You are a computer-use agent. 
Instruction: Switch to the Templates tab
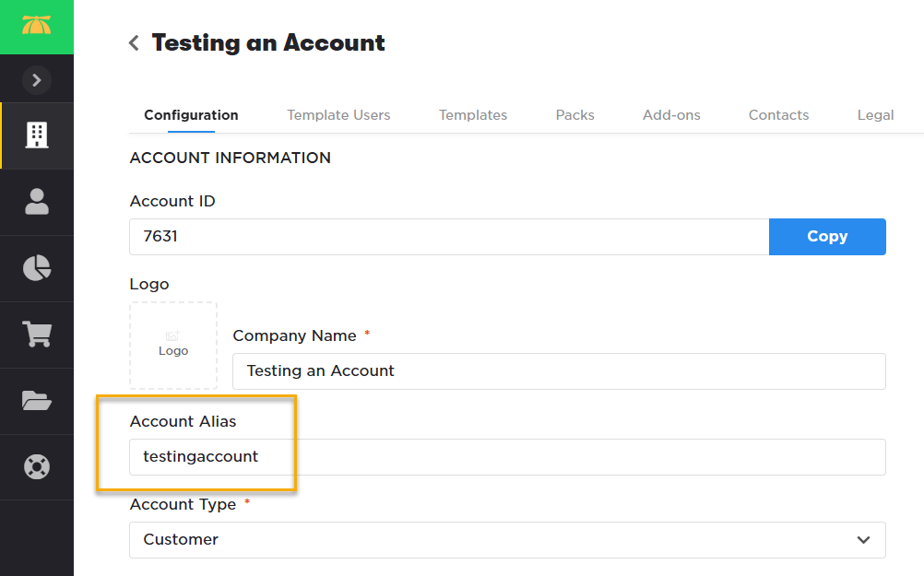tap(473, 115)
